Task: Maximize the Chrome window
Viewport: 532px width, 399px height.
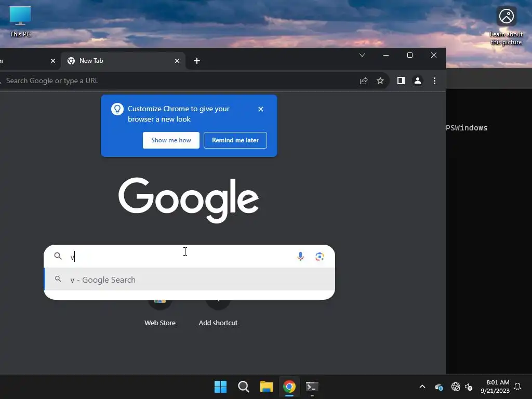Action: click(x=410, y=55)
